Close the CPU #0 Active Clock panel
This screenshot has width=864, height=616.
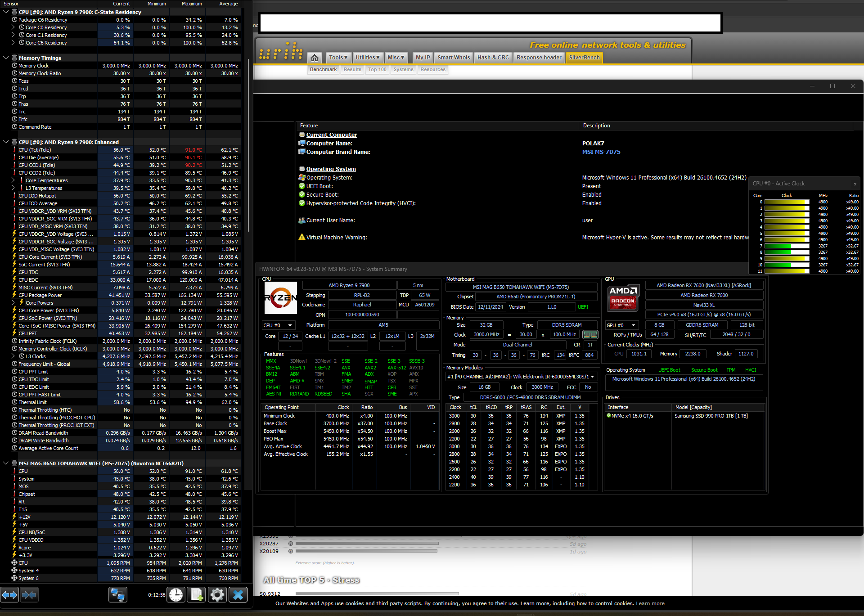(855, 184)
